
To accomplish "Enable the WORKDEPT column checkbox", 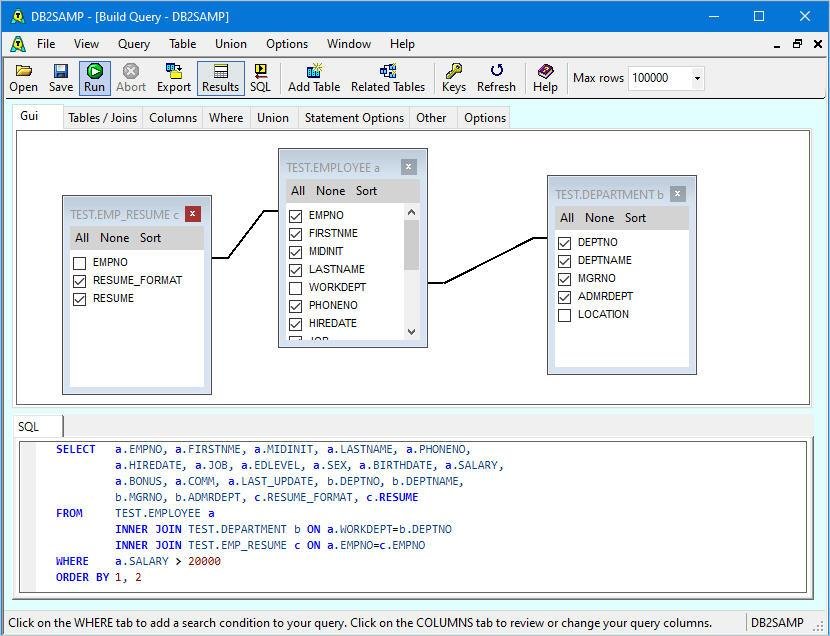I will point(295,288).
